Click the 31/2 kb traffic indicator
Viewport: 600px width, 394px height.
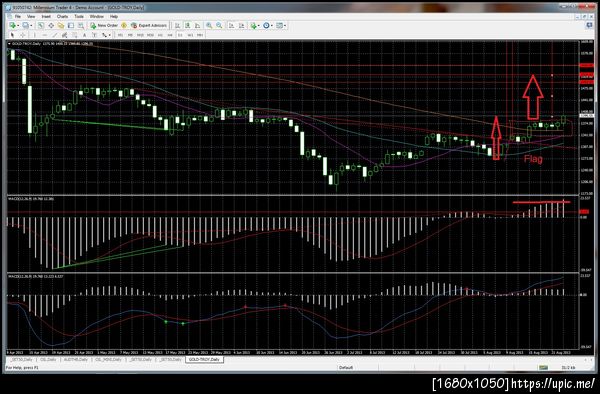click(x=568, y=368)
